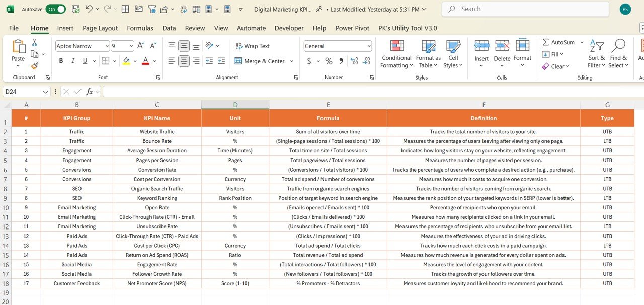Align cell text to the right

click(x=196, y=61)
